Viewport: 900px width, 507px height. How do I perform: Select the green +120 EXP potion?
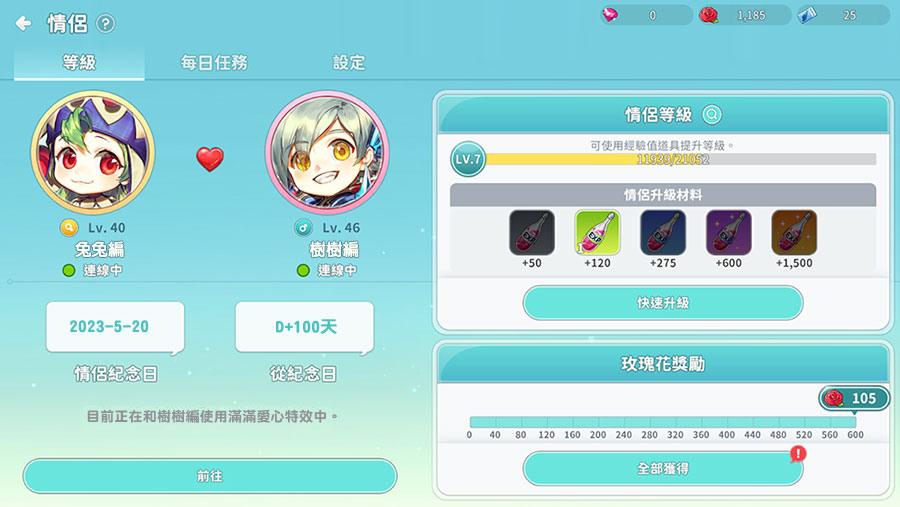[597, 233]
